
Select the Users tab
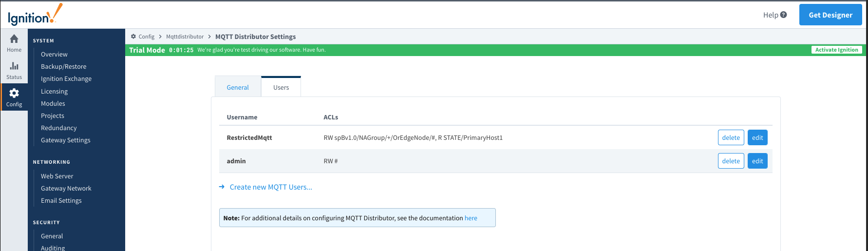pos(281,87)
